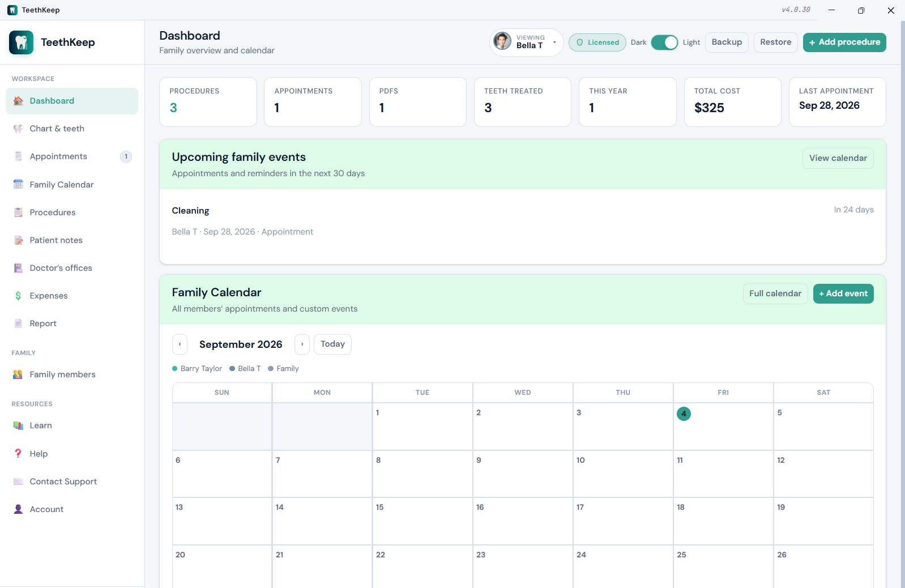Jump to Today in the calendar
905x588 pixels.
[332, 344]
